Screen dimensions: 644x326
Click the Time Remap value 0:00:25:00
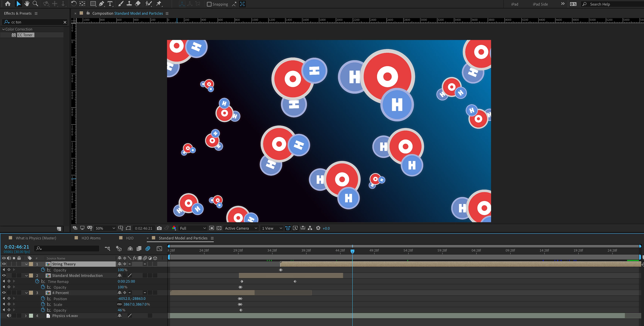[x=126, y=281]
